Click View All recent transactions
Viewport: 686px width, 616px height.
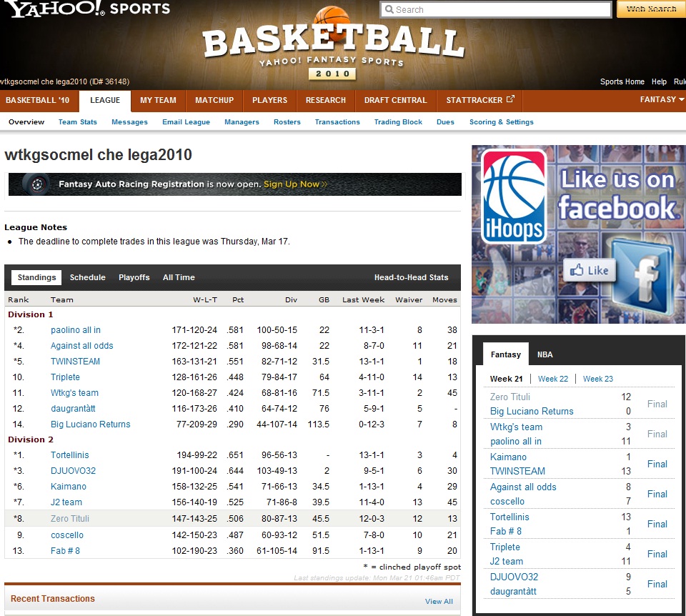tap(439, 601)
